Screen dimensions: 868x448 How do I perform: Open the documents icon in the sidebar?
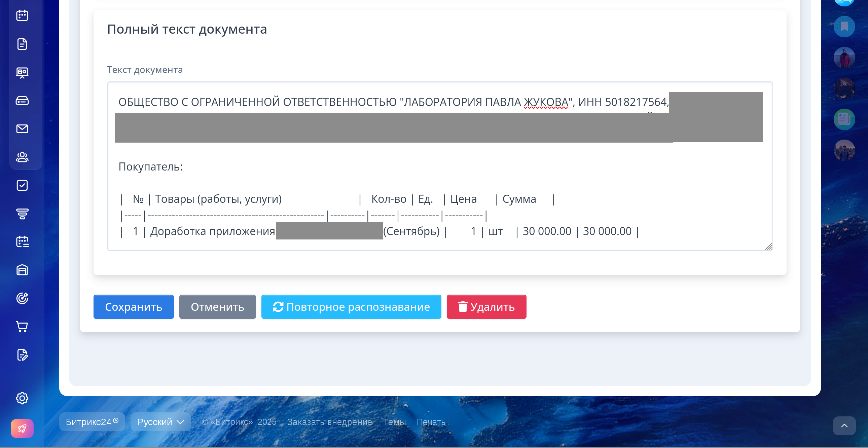pyautogui.click(x=22, y=44)
